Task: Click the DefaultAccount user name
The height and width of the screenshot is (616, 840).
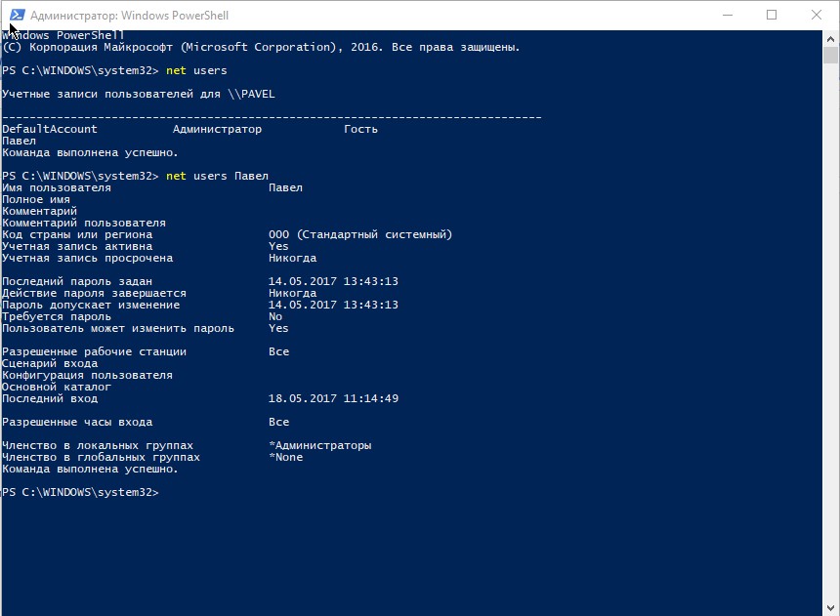Action: point(50,129)
